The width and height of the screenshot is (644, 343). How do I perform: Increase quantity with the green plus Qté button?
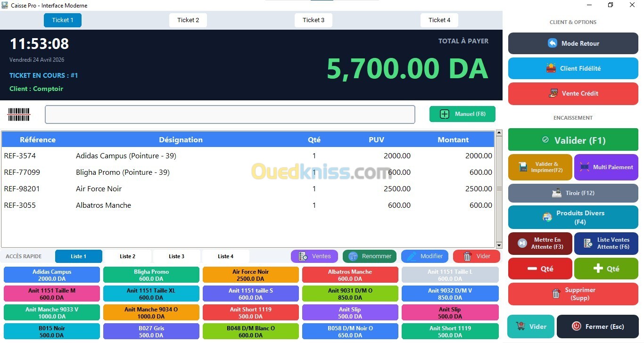point(606,269)
